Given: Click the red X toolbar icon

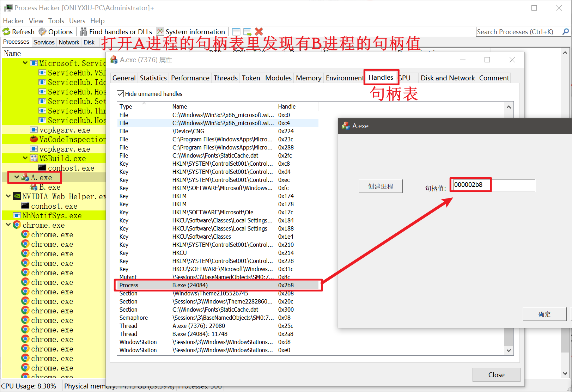Looking at the screenshot, I should (x=259, y=31).
